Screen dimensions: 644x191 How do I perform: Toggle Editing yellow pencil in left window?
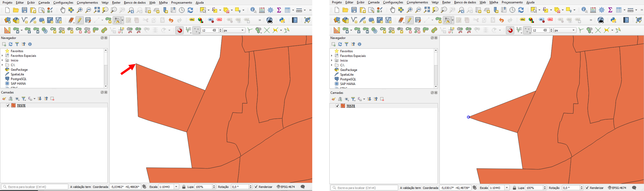[80, 20]
